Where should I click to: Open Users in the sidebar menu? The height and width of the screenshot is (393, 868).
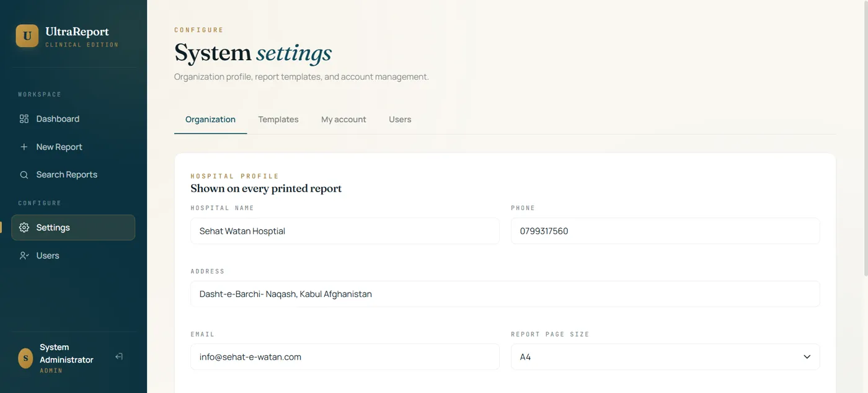73,255
